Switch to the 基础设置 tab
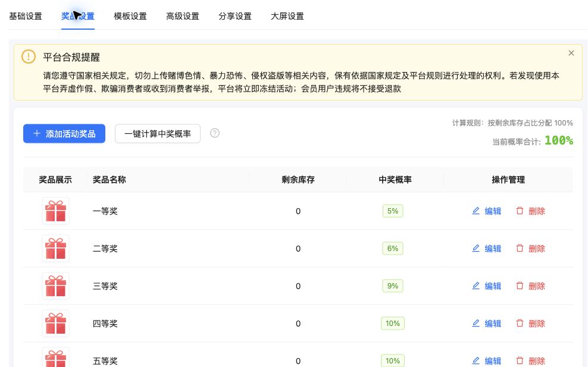 tap(26, 16)
